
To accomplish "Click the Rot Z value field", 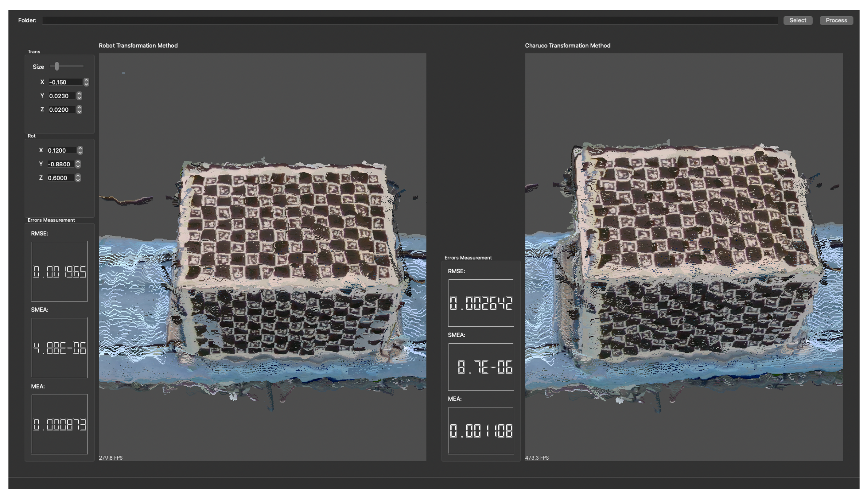I will (x=60, y=178).
